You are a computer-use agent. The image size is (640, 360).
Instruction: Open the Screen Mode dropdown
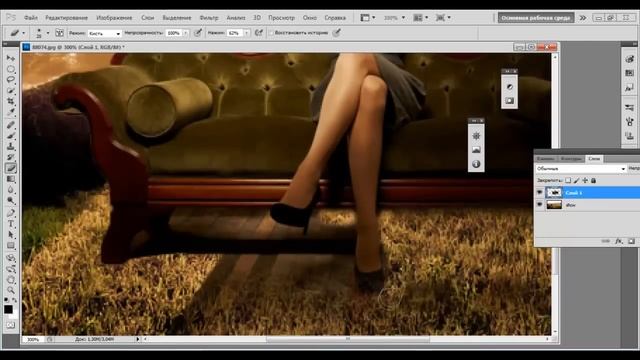443,18
